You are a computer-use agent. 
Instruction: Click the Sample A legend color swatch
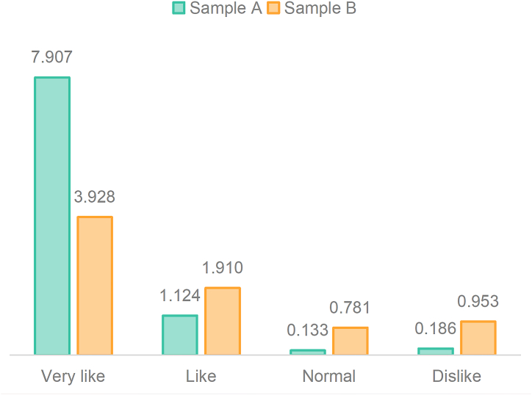click(179, 9)
